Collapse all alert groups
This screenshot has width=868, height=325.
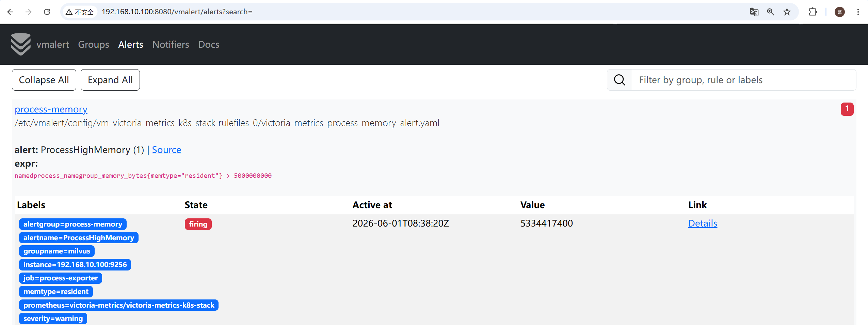click(x=44, y=80)
